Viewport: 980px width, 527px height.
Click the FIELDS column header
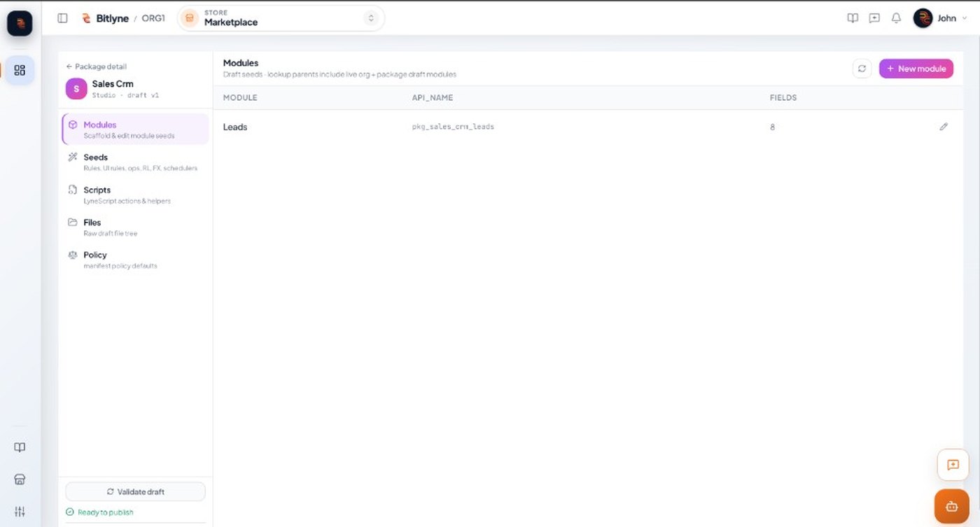tap(783, 98)
